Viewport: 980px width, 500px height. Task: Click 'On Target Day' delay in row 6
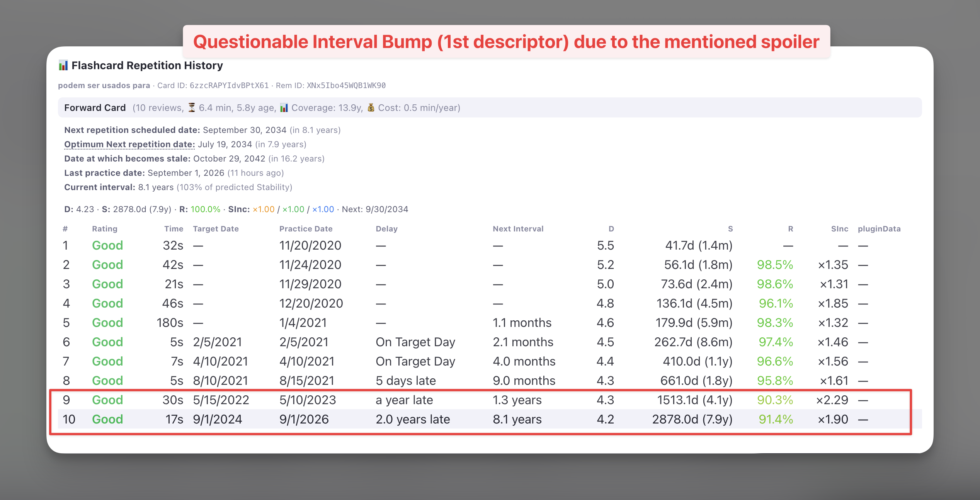[415, 342]
